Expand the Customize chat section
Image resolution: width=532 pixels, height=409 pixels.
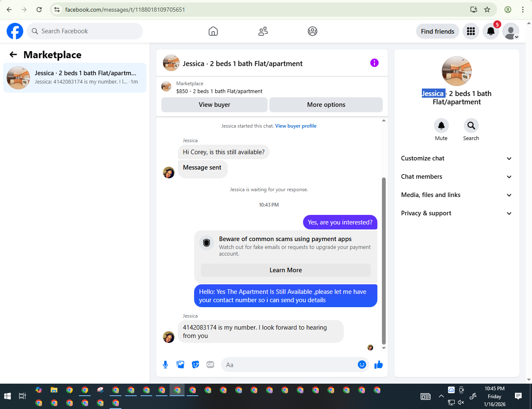[x=457, y=158]
